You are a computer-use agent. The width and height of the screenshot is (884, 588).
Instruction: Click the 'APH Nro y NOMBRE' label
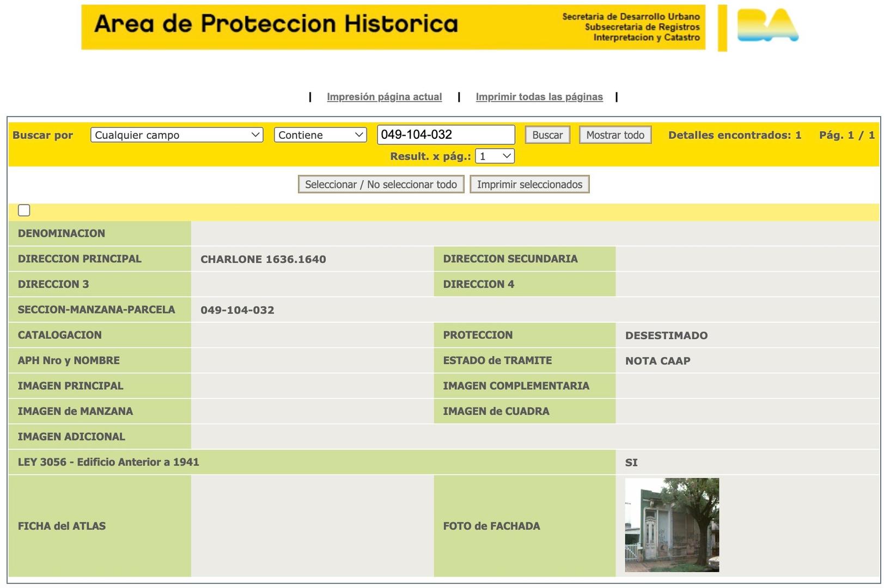pos(69,360)
